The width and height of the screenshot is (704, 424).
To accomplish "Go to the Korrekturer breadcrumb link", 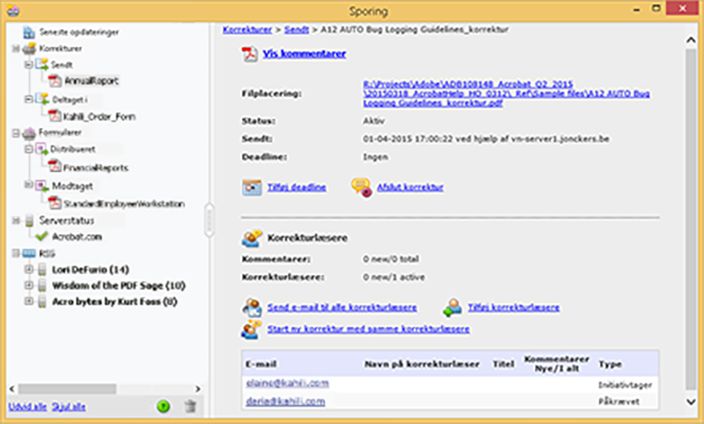I will point(247,30).
